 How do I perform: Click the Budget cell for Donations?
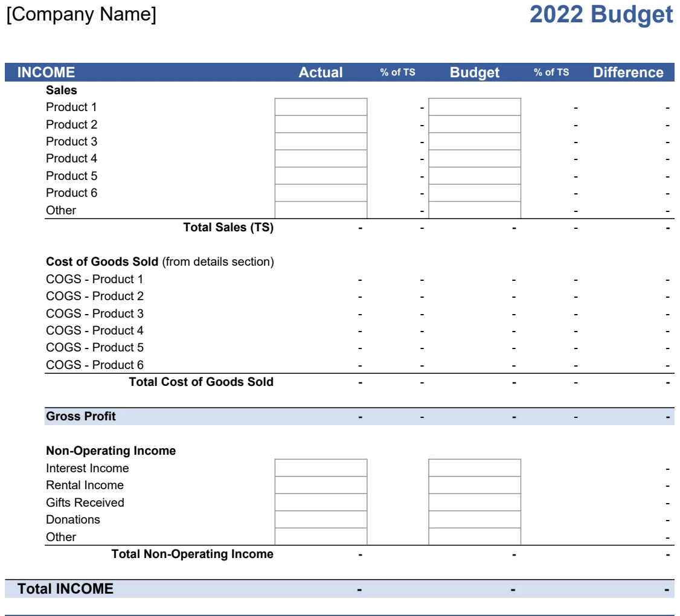pyautogui.click(x=475, y=519)
